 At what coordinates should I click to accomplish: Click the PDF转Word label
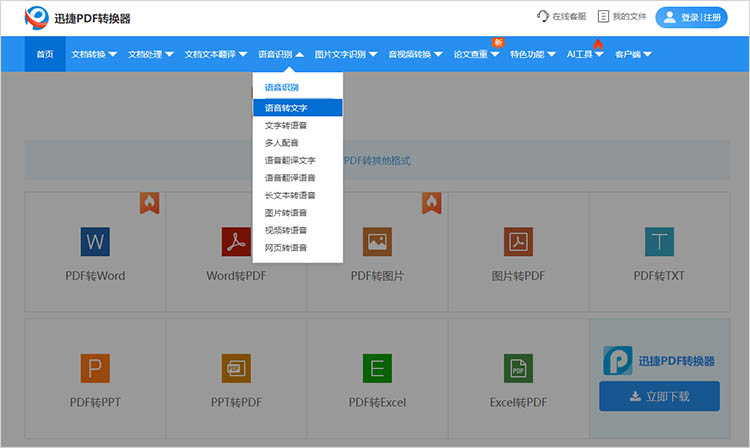coord(95,276)
